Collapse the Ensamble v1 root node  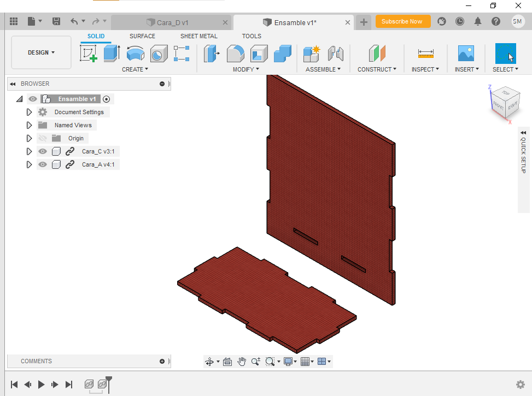click(x=20, y=99)
